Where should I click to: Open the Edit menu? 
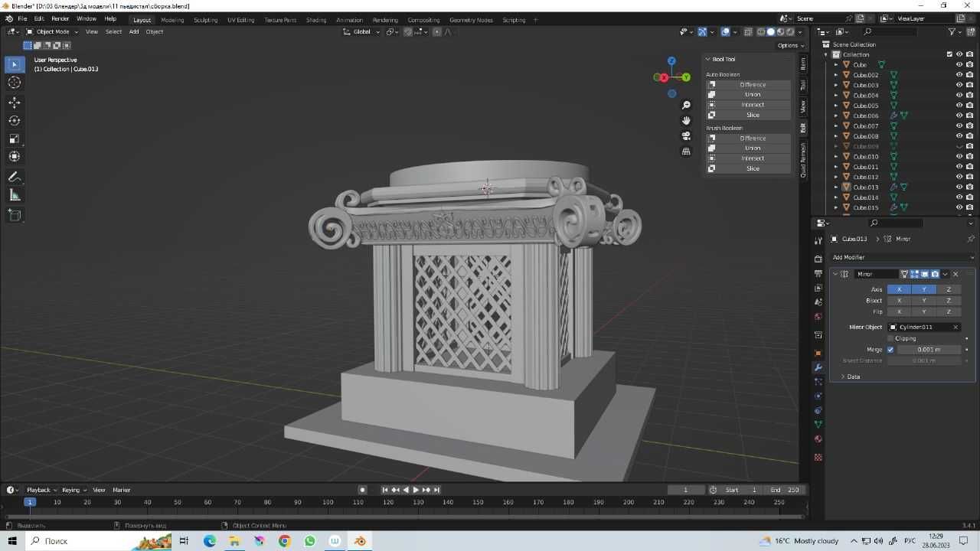(38, 19)
